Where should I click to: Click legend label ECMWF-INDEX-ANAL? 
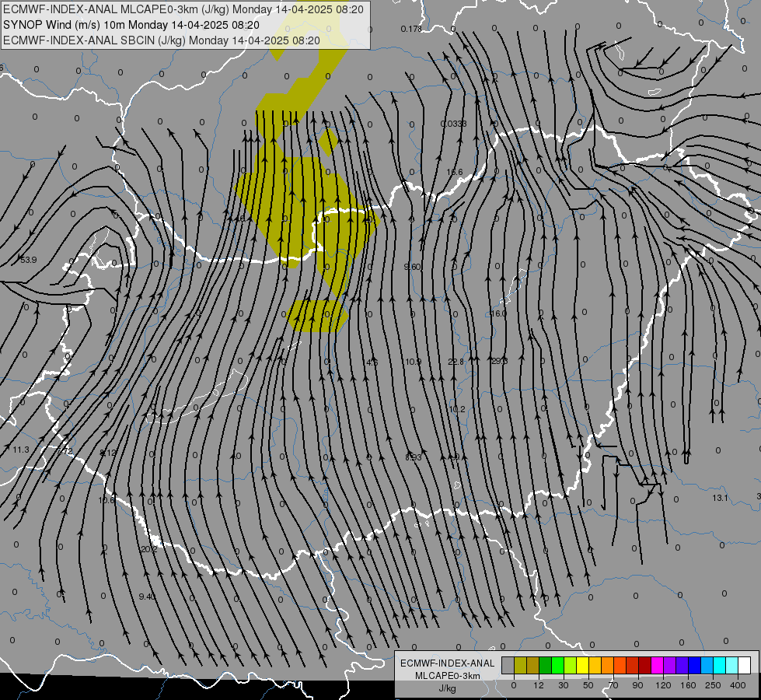pyautogui.click(x=448, y=663)
